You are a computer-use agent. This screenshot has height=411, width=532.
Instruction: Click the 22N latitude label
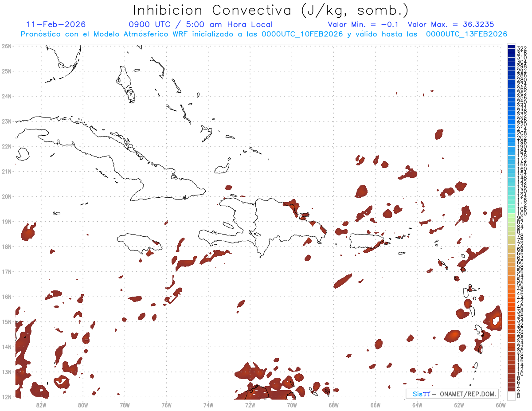pyautogui.click(x=7, y=146)
